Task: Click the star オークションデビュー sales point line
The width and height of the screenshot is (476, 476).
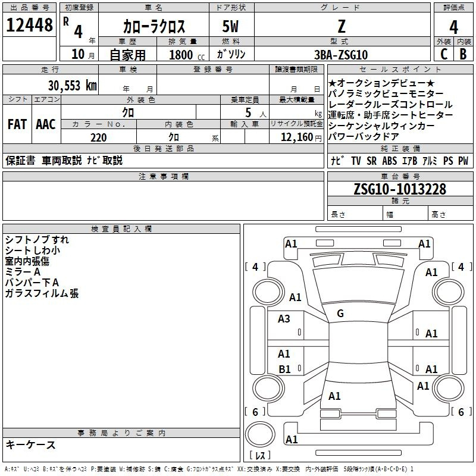Action: pos(381,83)
